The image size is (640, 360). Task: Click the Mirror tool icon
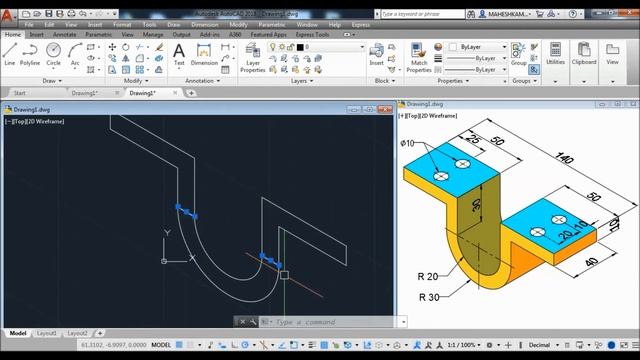click(x=126, y=59)
